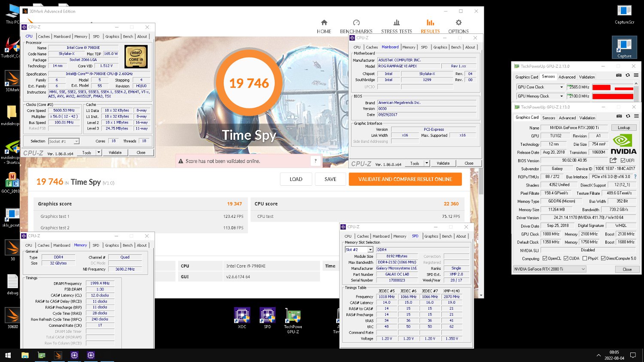Click screenshot camera icon in GPU-Z Graphics Card window
This screenshot has width=644, height=362.
tap(619, 116)
